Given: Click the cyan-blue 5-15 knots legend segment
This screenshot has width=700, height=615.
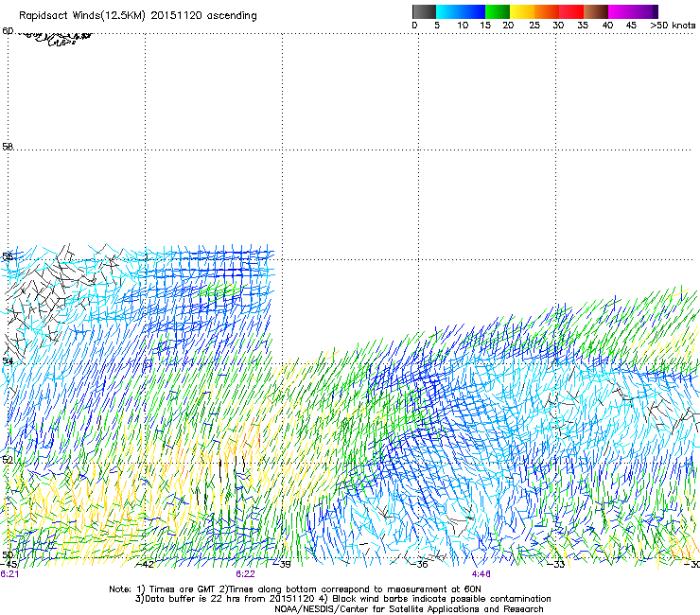Looking at the screenshot, I should (x=461, y=11).
